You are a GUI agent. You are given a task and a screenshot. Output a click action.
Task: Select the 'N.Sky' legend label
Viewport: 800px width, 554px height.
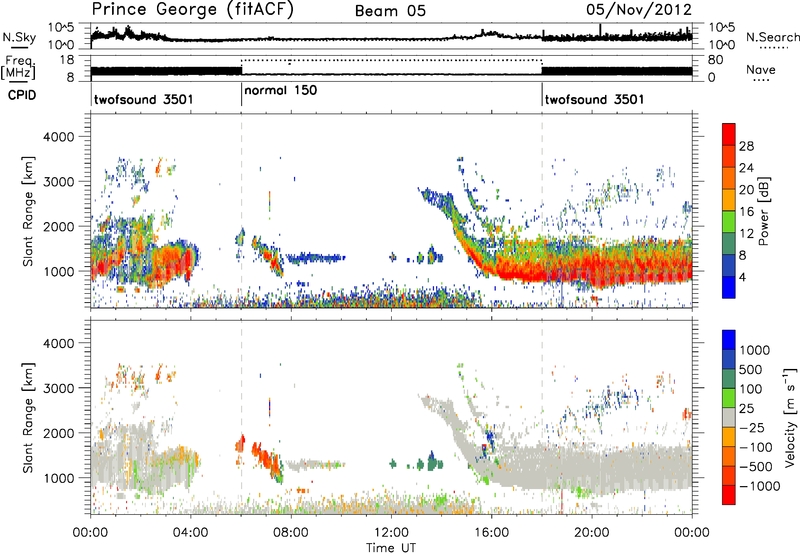coord(19,37)
